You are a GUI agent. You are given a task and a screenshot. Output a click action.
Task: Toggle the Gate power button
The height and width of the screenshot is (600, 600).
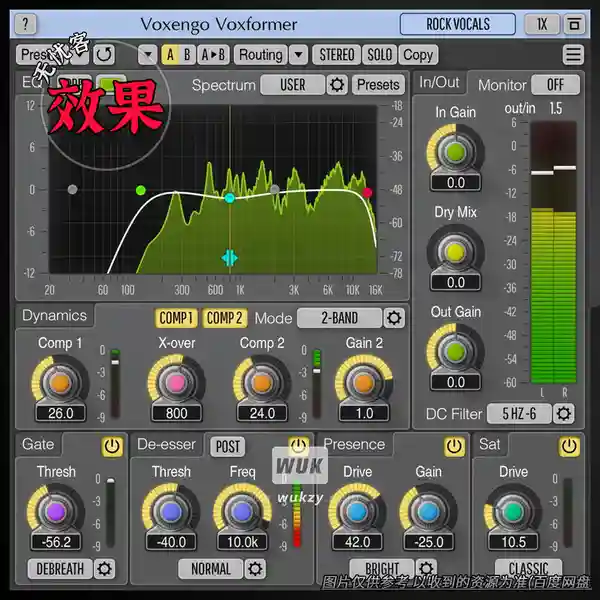pos(112,446)
